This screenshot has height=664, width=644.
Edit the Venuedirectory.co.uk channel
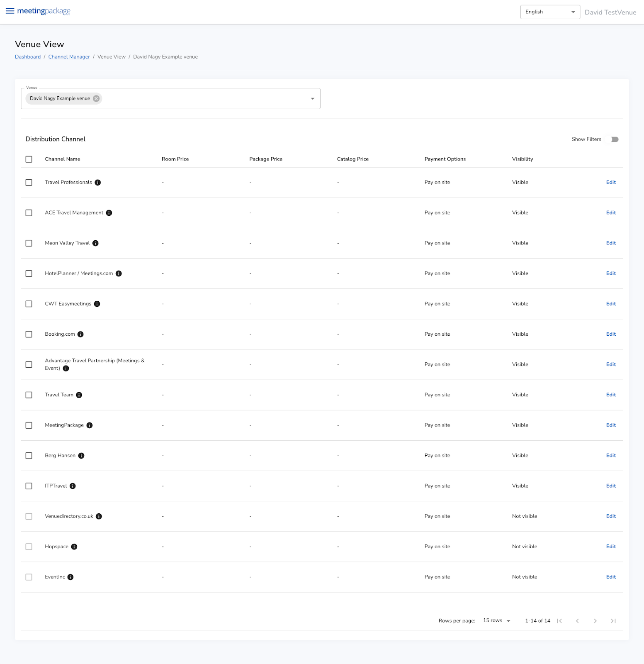[x=611, y=516]
